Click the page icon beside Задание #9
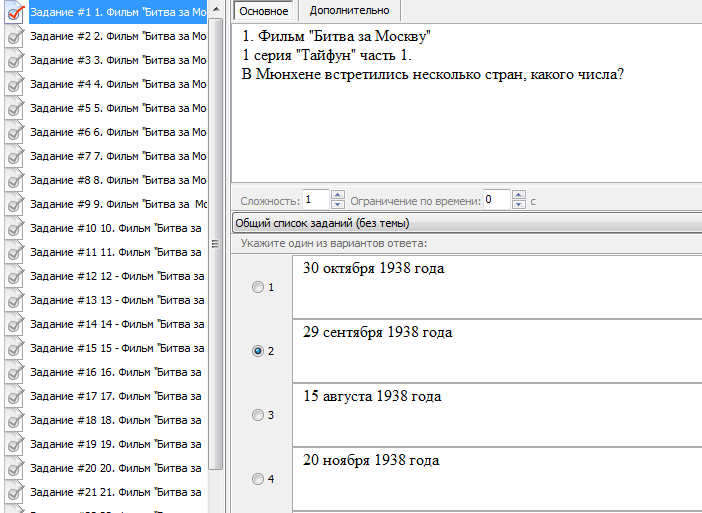 pyautogui.click(x=14, y=204)
